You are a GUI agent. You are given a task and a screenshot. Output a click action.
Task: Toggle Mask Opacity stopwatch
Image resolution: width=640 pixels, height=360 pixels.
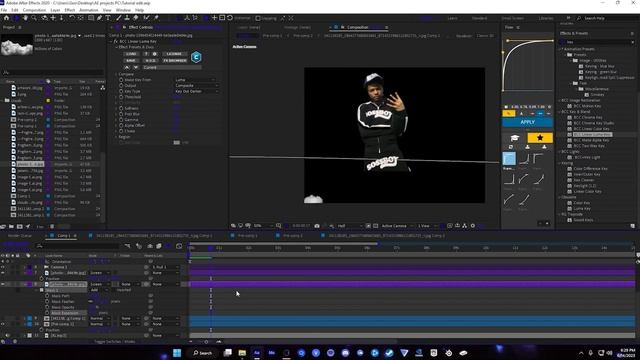click(47, 307)
